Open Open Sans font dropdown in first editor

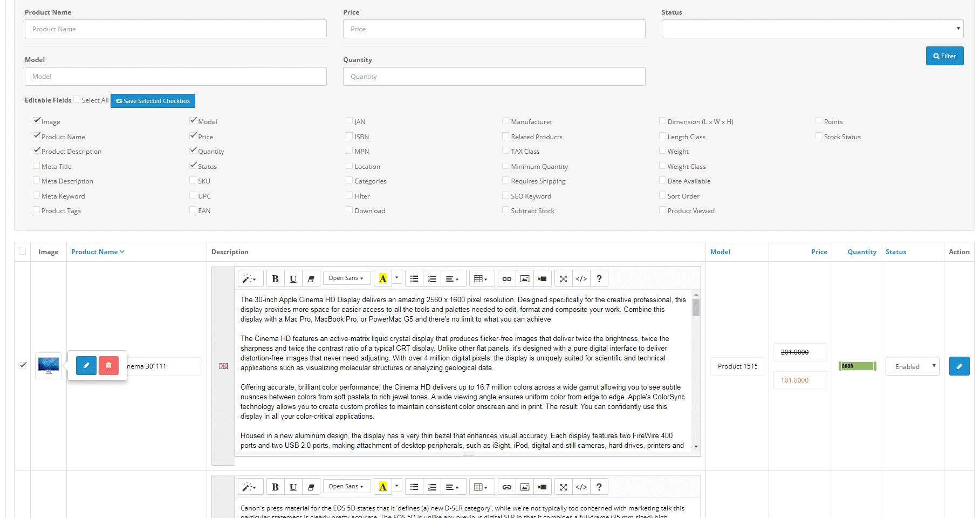click(x=347, y=278)
